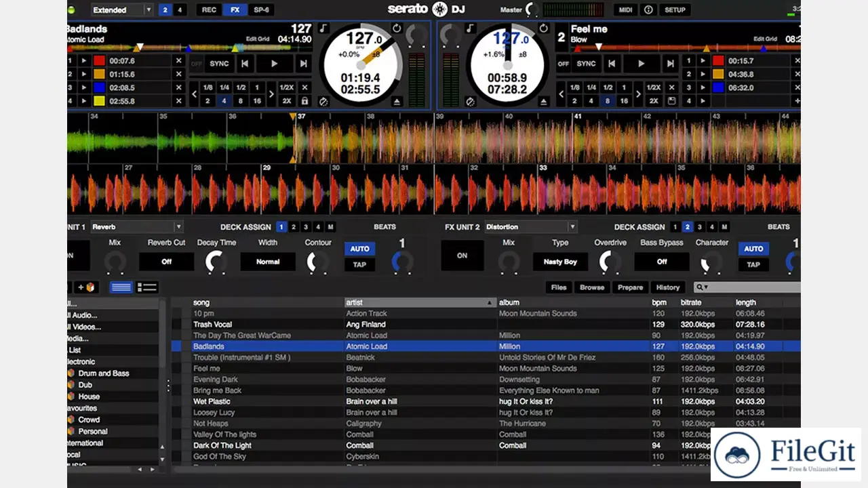Open the Browse panel tab
The height and width of the screenshot is (488, 868).
click(x=592, y=287)
